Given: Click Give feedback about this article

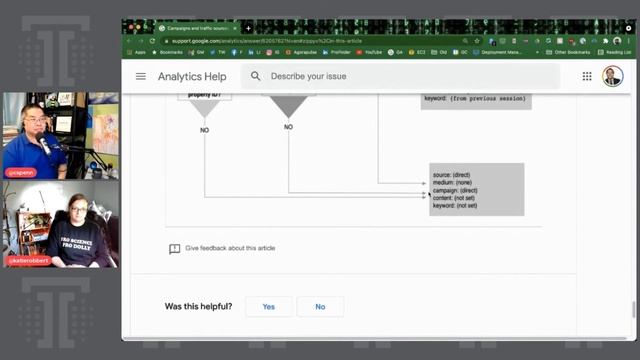Looking at the screenshot, I should pos(230,248).
